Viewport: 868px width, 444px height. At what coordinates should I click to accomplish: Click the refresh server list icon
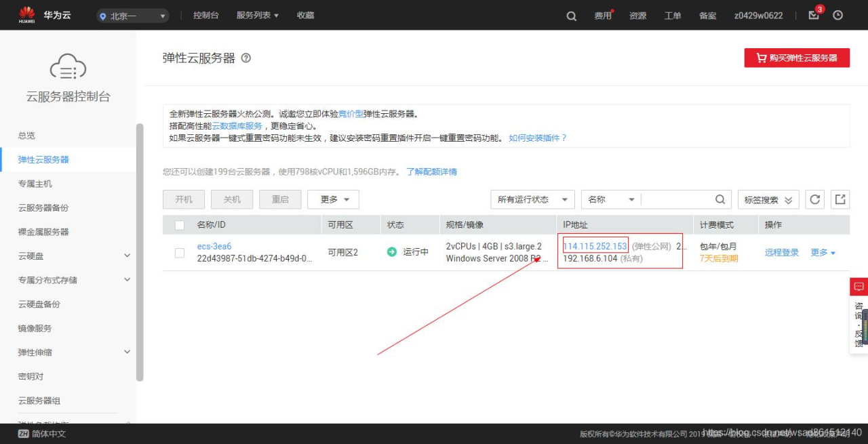click(815, 199)
